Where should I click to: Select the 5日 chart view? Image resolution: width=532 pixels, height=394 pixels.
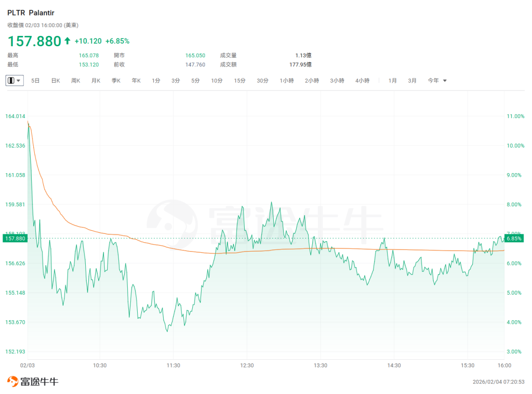click(35, 81)
